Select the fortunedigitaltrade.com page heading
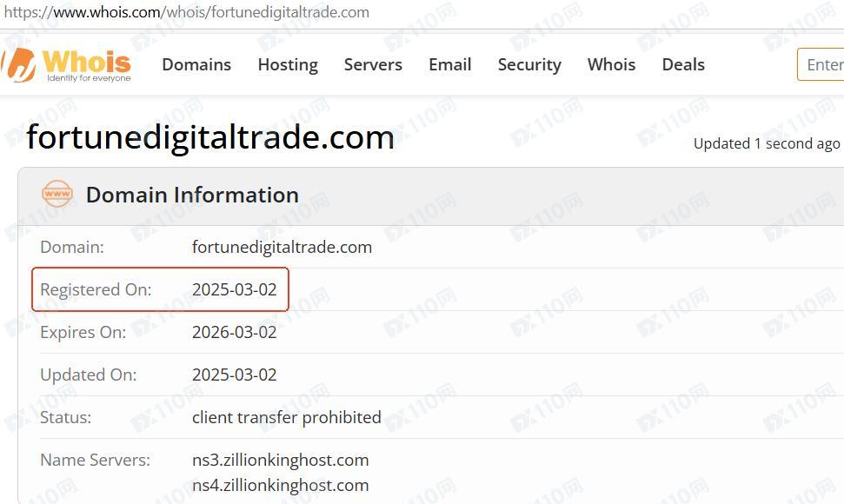 (210, 137)
